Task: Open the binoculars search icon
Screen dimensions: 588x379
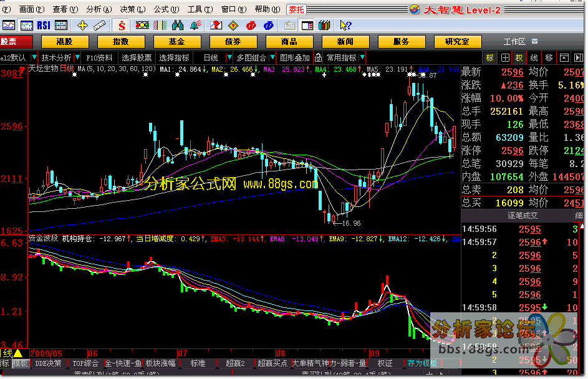Action: [178, 25]
